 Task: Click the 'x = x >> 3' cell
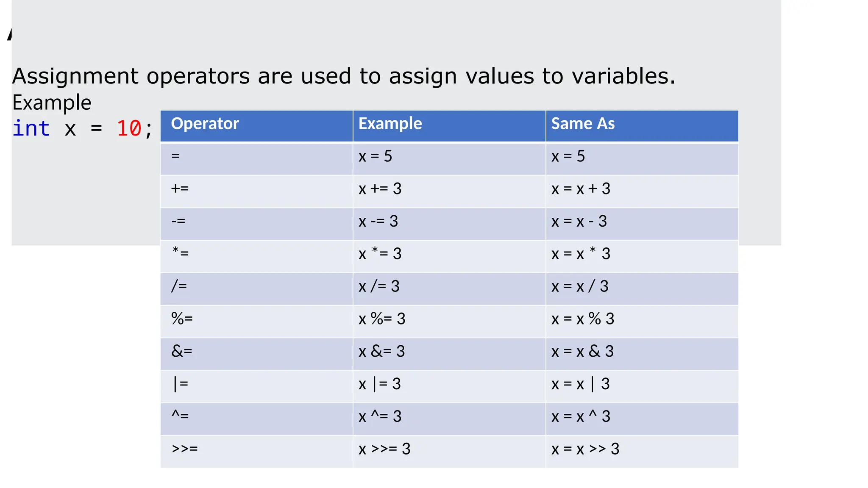585,449
